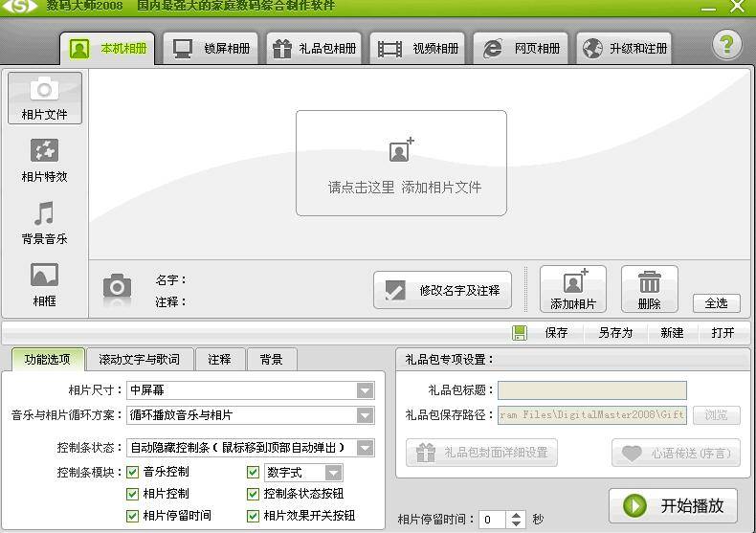Switch to 本机相册 tab
The image size is (756, 533).
pos(107,48)
